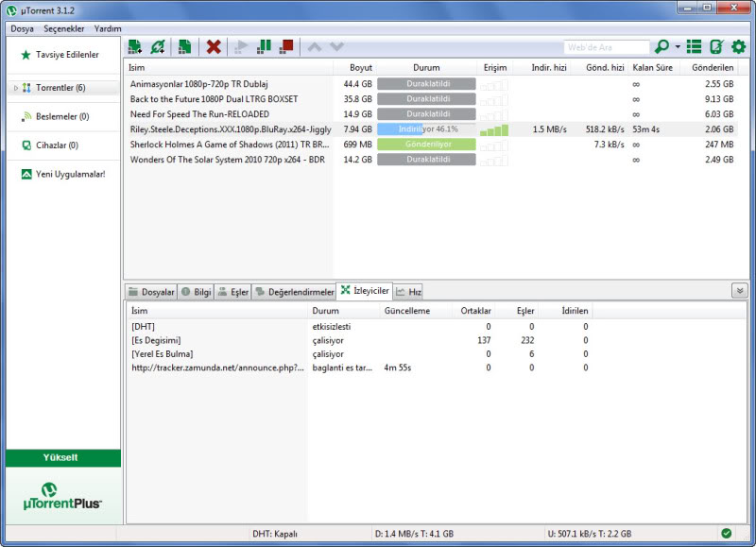Click the İzleyiciler tab green icon
The image size is (756, 547).
(345, 290)
